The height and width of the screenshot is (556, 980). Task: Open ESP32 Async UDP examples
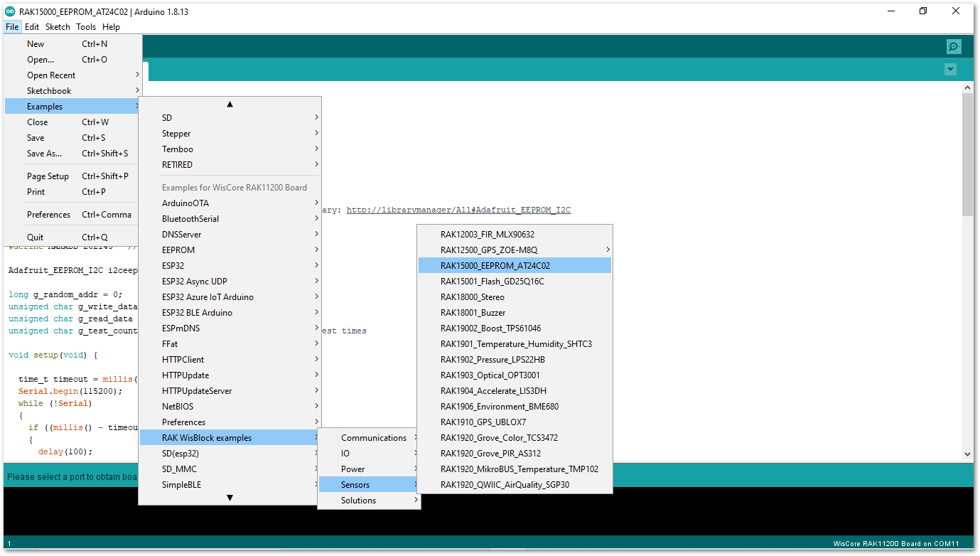230,282
